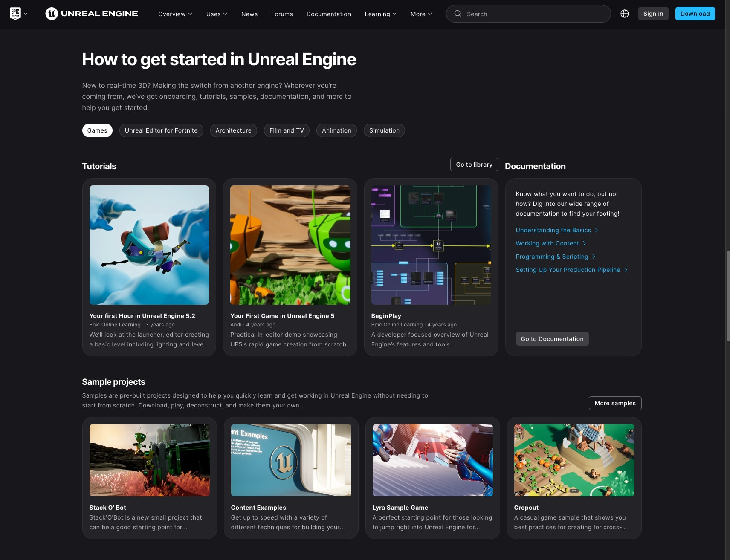730x560 pixels.
Task: Open Documentation from the navbar
Action: tap(329, 14)
